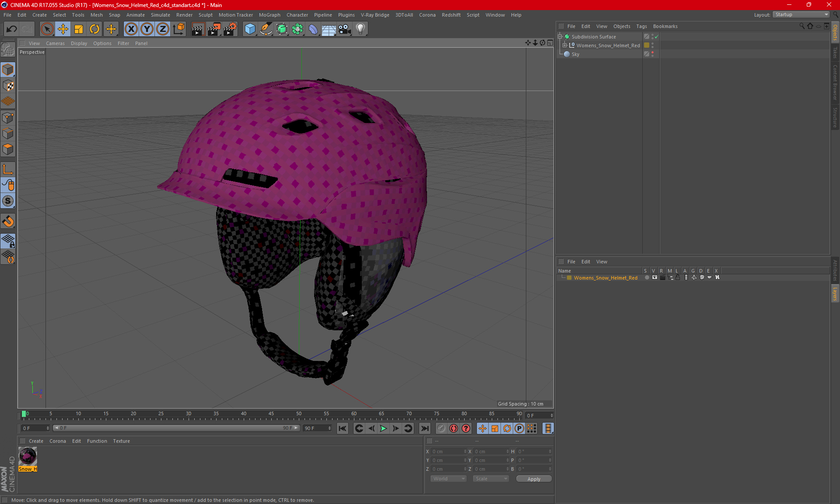Activate the Scale tool
This screenshot has width=840, height=504.
click(79, 29)
